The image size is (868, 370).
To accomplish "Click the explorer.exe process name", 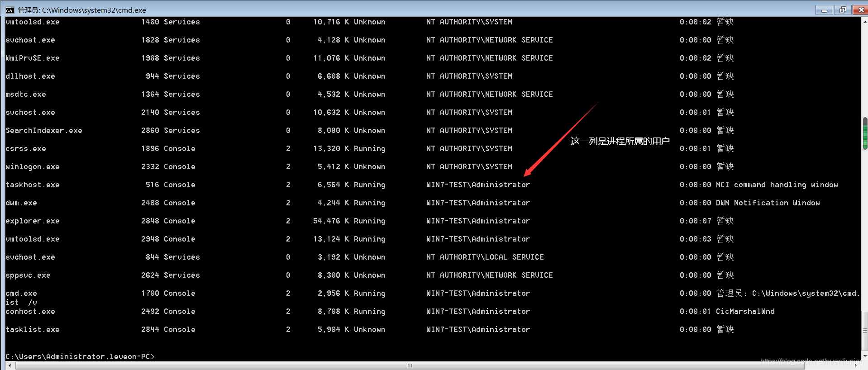I will 33,221.
